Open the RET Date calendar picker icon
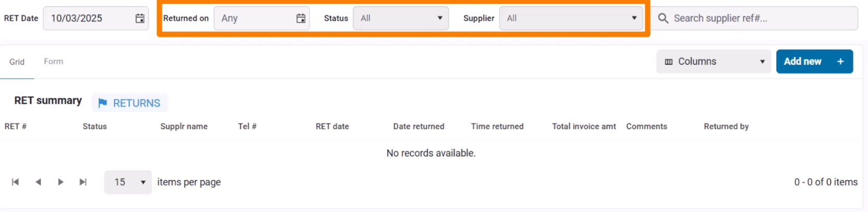The width and height of the screenshot is (868, 212). click(x=140, y=18)
